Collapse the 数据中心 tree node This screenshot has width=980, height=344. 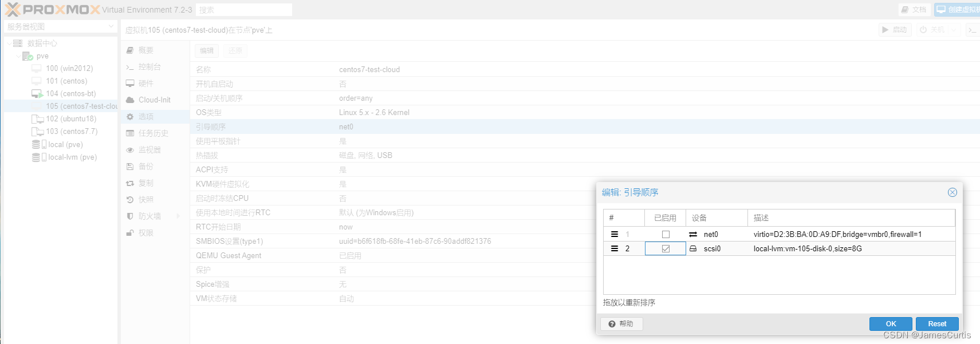tap(9, 44)
